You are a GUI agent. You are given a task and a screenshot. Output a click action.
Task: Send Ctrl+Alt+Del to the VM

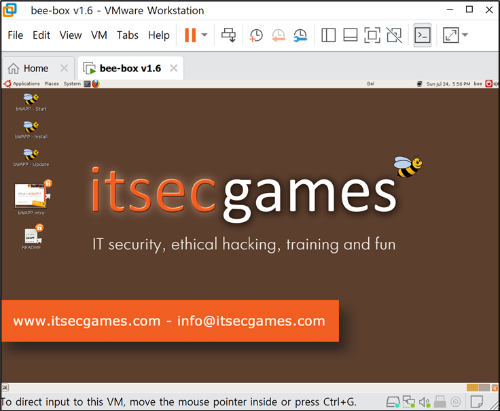click(229, 35)
